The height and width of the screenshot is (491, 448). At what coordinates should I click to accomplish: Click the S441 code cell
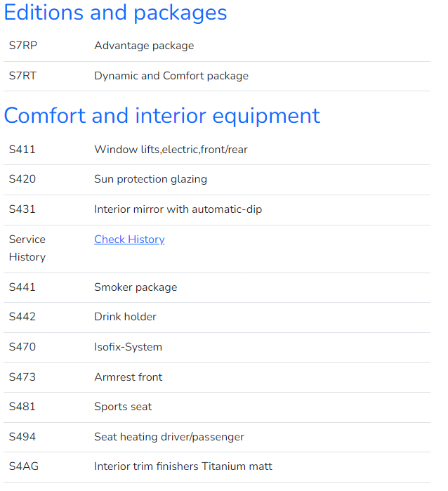point(22,287)
